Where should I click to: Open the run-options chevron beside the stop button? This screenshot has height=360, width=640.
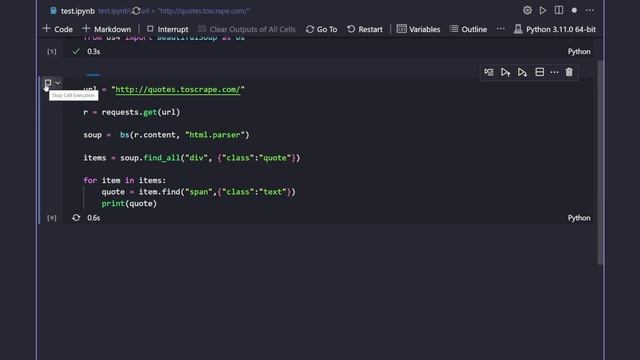click(x=58, y=83)
